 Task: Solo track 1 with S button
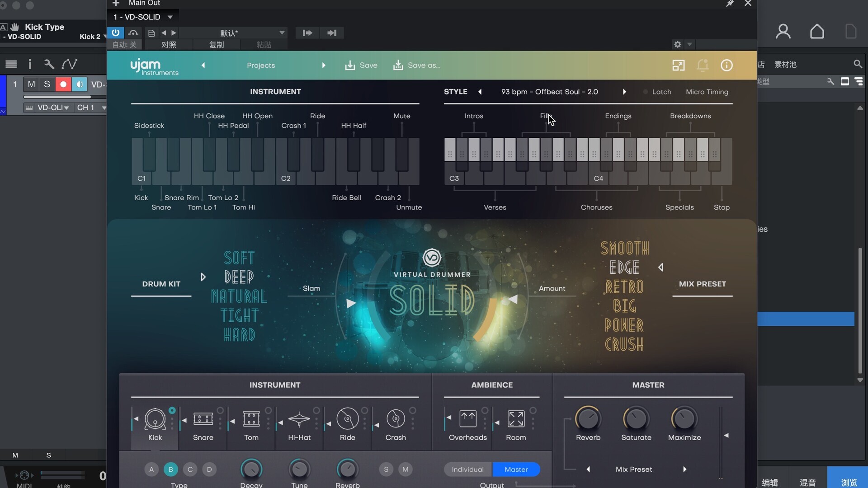[x=47, y=84]
